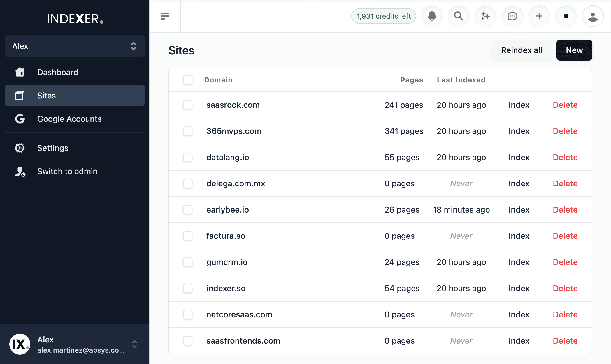Open the profile avatar icon

(x=593, y=16)
